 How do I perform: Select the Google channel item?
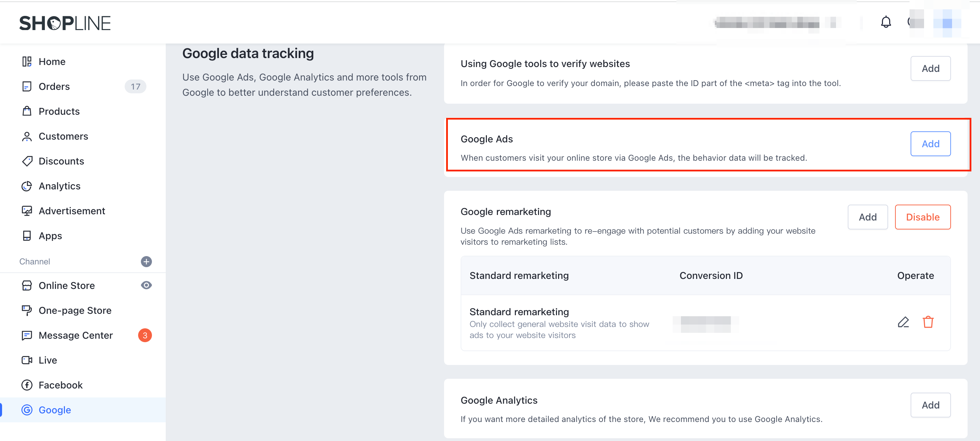55,410
